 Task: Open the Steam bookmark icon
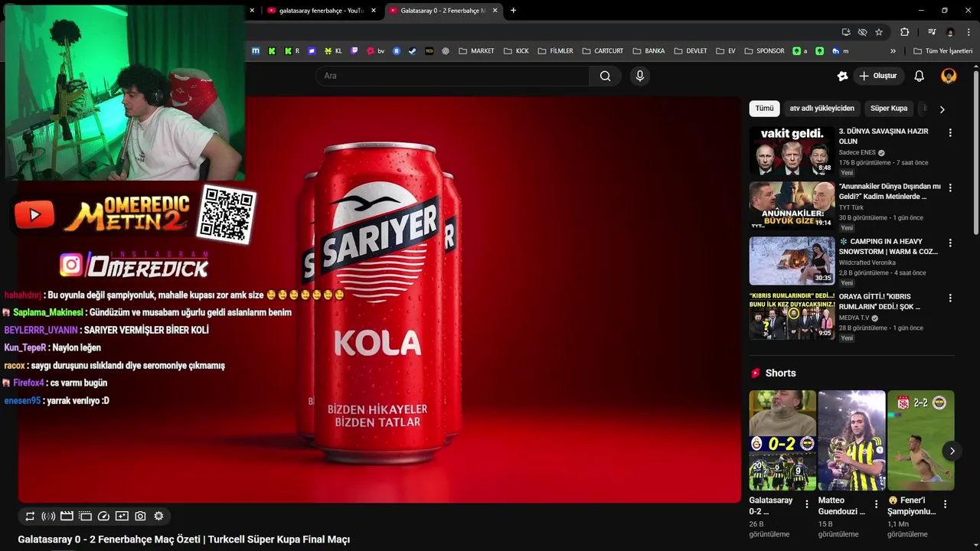413,51
